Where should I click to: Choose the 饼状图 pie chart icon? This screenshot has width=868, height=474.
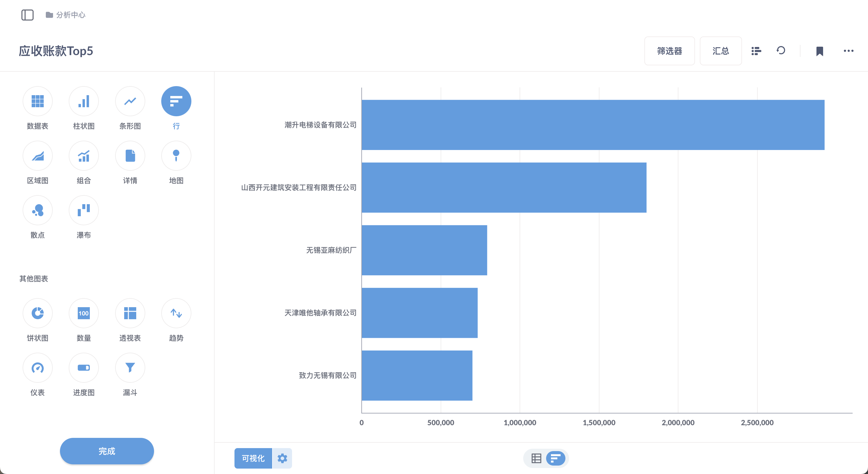37,313
